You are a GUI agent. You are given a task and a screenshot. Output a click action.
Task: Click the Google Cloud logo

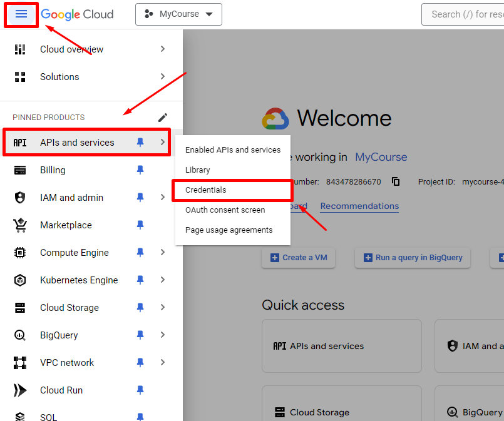tap(77, 14)
